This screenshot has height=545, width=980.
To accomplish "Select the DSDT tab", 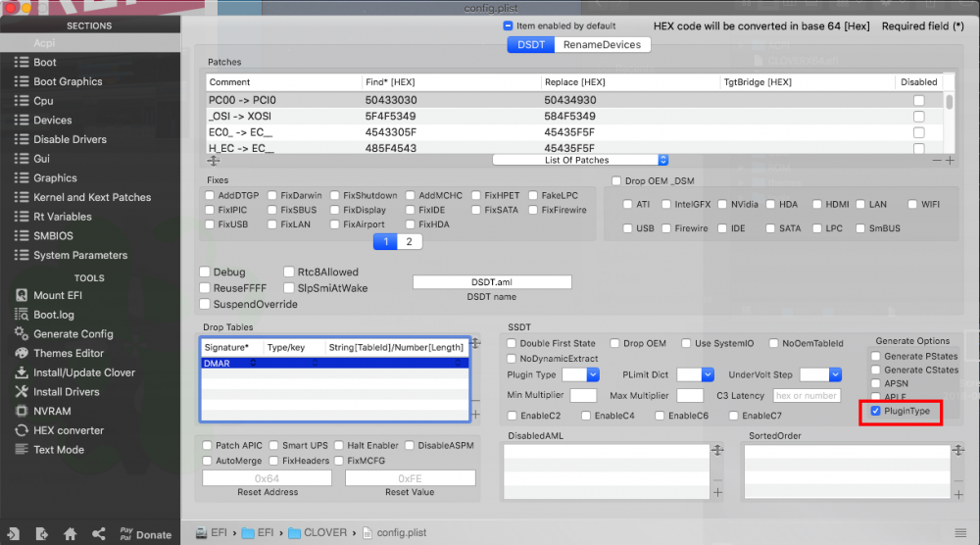I will coord(530,45).
